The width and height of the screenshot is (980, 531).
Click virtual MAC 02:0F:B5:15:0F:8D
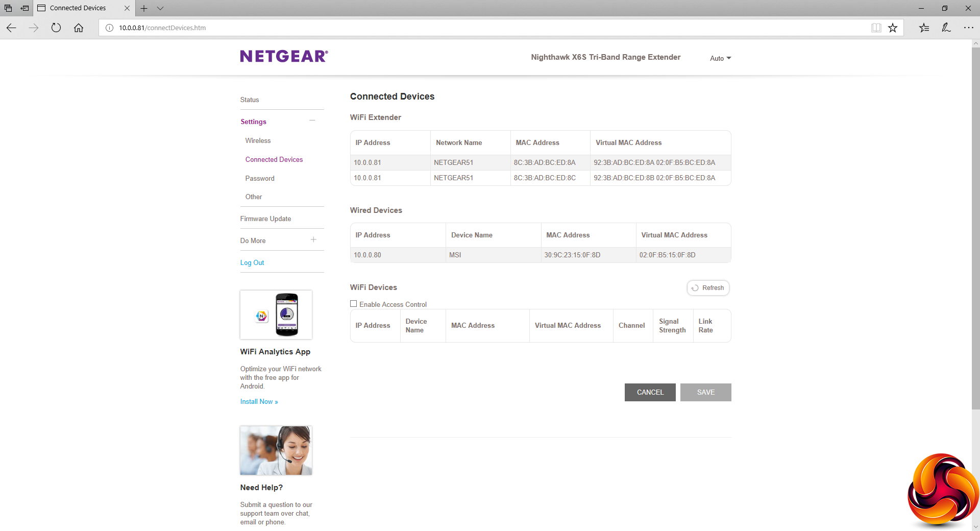click(x=667, y=255)
